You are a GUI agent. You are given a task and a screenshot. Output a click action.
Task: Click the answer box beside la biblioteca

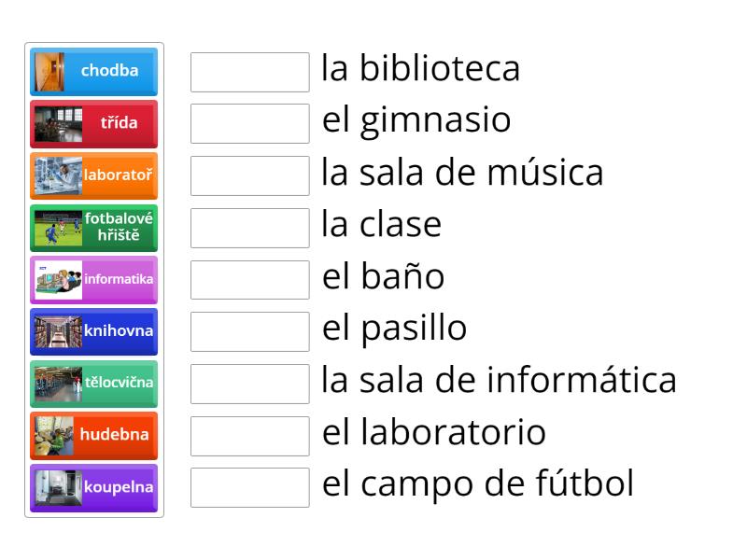pos(248,72)
